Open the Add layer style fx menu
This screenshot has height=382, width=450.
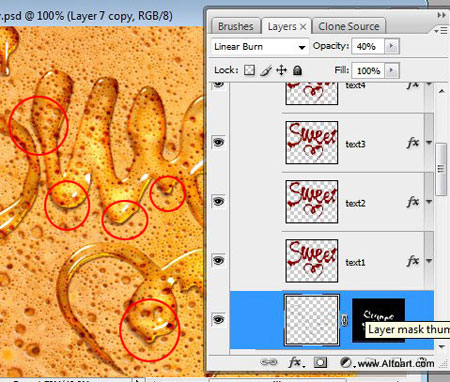point(296,362)
